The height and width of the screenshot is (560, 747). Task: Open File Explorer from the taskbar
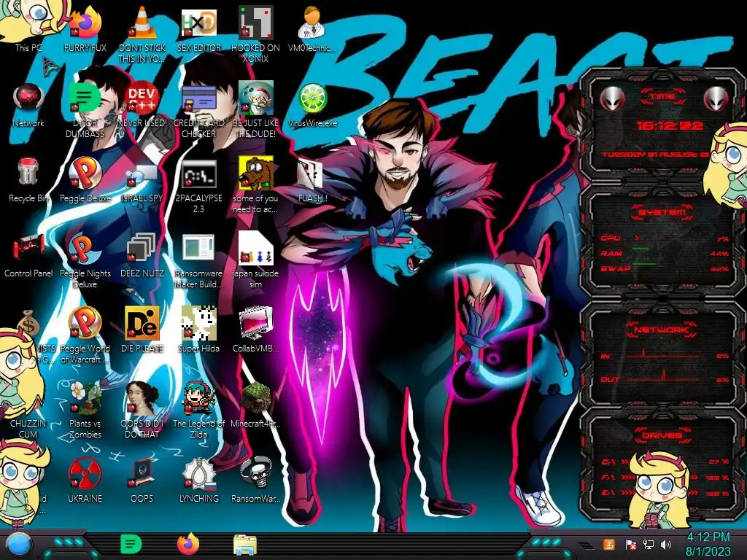pyautogui.click(x=245, y=545)
